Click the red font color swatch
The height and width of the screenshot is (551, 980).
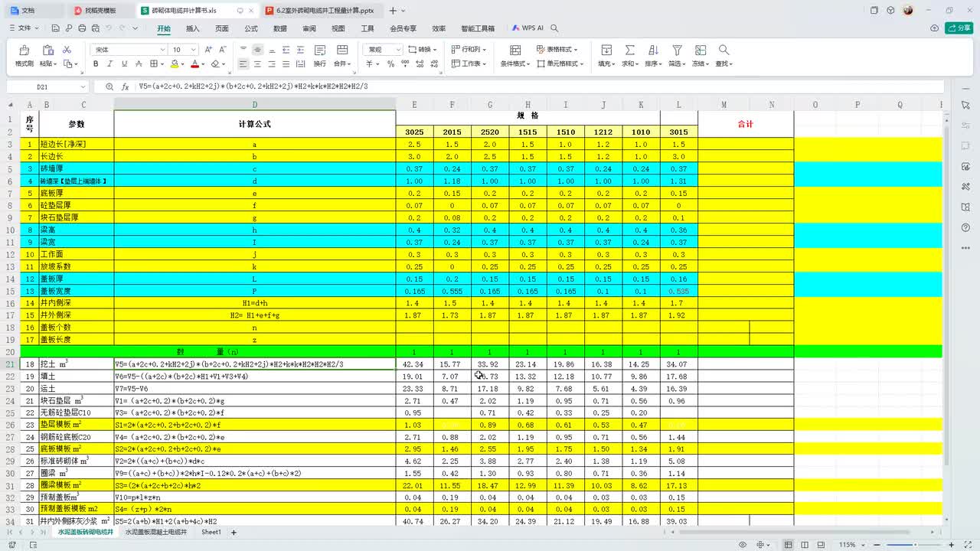click(x=194, y=64)
